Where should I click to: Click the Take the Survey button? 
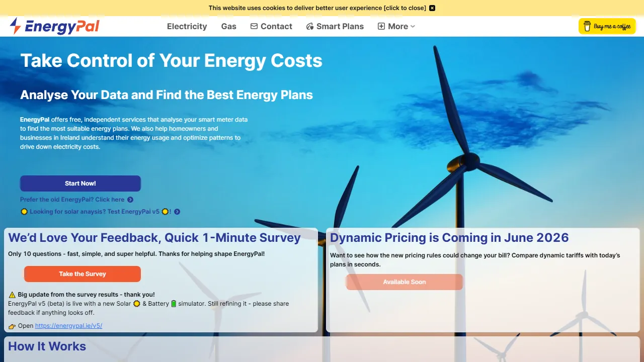pyautogui.click(x=82, y=274)
